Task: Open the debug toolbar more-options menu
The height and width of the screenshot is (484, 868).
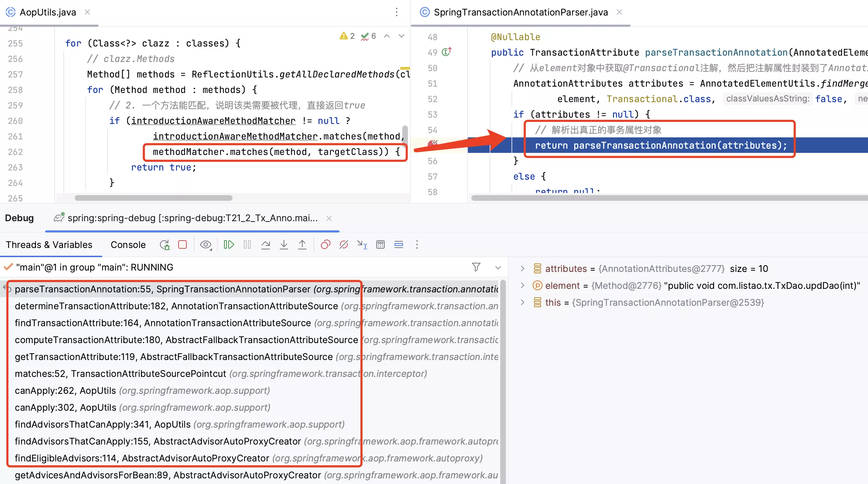Action: tap(417, 244)
